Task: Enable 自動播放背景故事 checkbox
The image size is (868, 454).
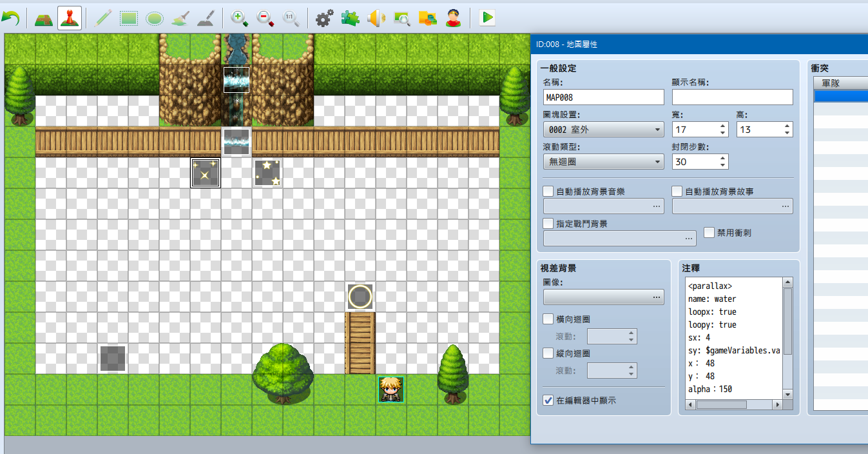Action: pos(677,192)
